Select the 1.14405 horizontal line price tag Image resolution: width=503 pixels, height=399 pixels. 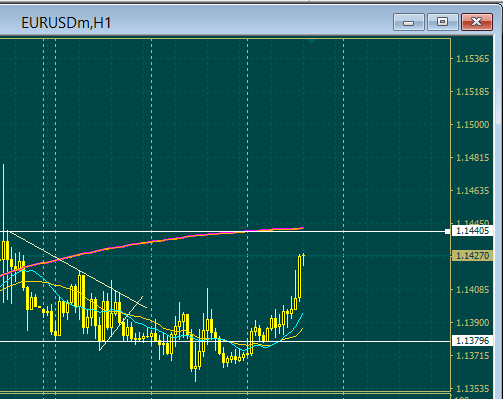(x=472, y=231)
